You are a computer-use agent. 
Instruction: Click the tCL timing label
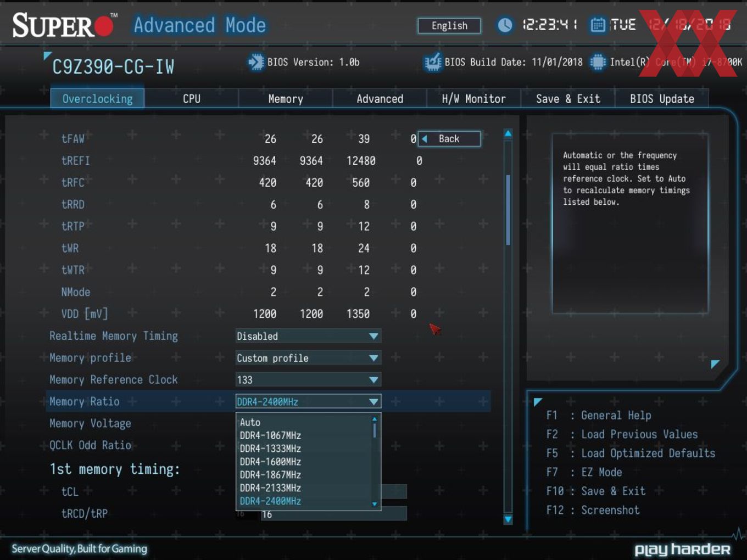(x=70, y=492)
